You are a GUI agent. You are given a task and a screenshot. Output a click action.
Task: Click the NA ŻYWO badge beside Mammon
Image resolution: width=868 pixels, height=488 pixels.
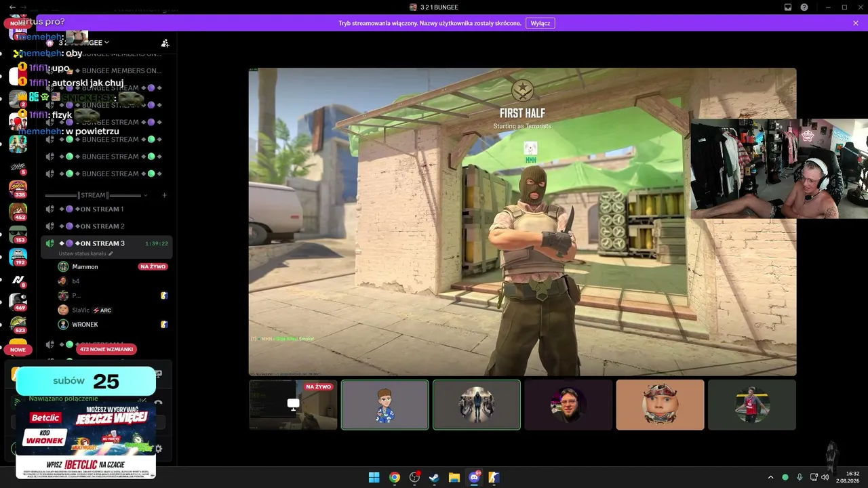pyautogui.click(x=153, y=266)
